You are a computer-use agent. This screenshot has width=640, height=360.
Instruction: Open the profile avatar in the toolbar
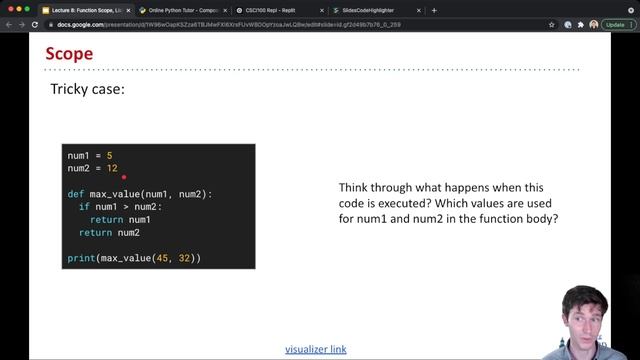(594, 25)
